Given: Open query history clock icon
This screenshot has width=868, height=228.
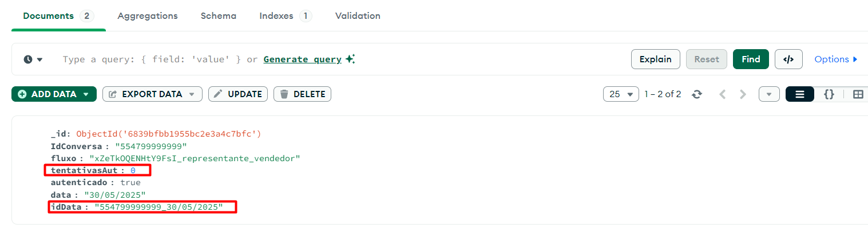Looking at the screenshot, I should pos(28,59).
